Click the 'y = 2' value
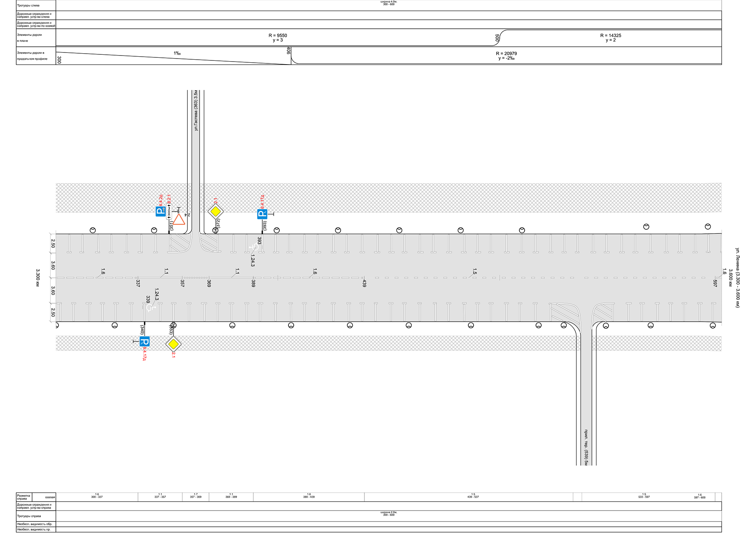756x534 pixels. [x=611, y=40]
